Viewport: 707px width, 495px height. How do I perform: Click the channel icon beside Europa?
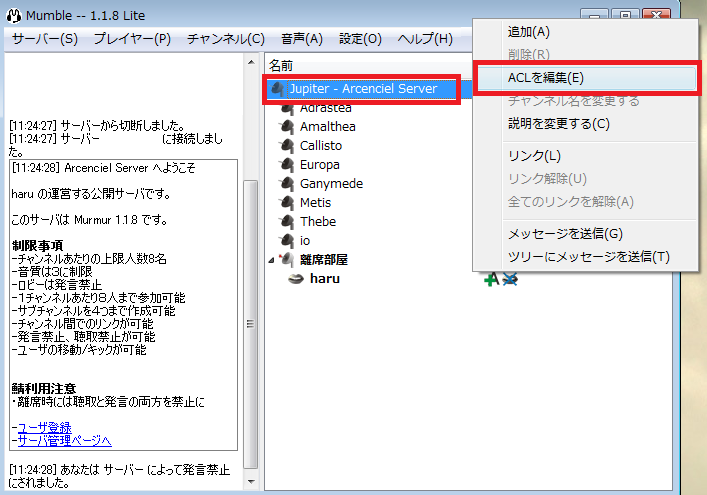286,165
